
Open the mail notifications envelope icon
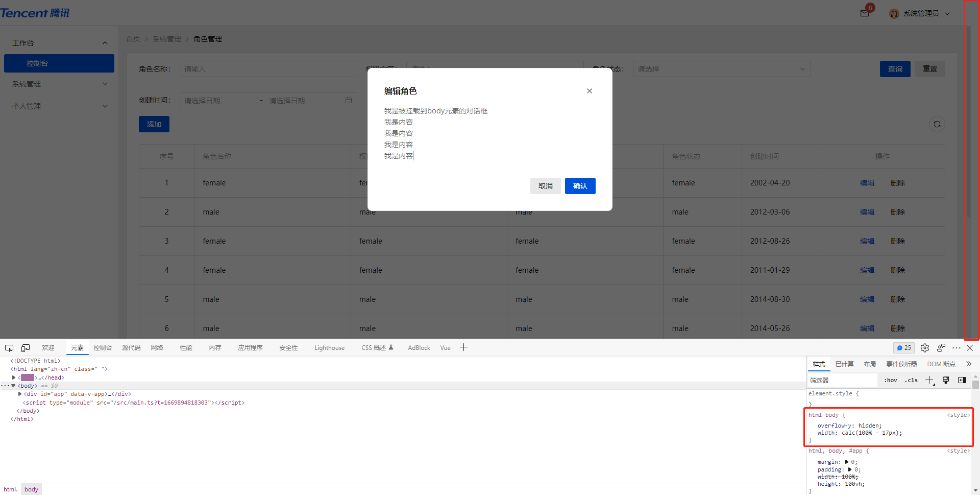tap(864, 14)
